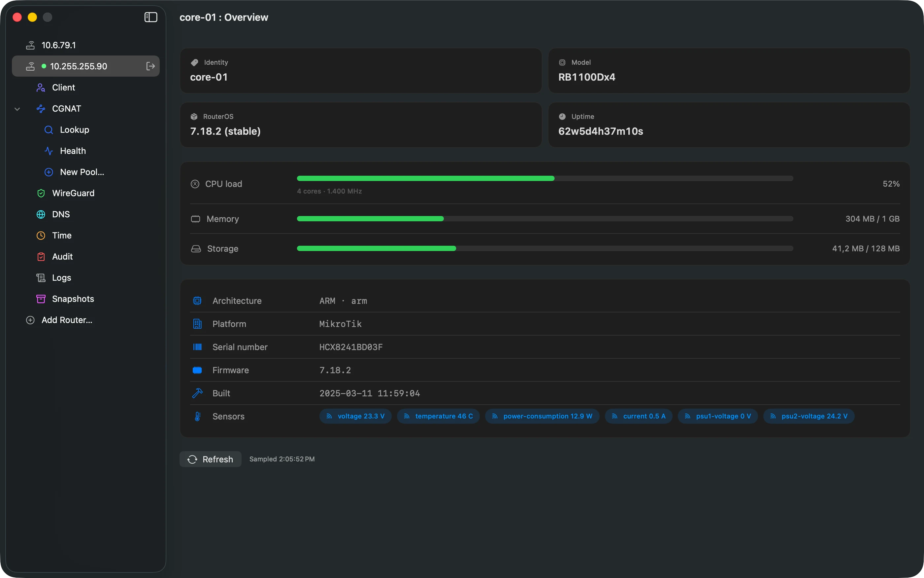Viewport: 924px width, 578px height.
Task: Open the Snapshots section
Action: click(85, 299)
